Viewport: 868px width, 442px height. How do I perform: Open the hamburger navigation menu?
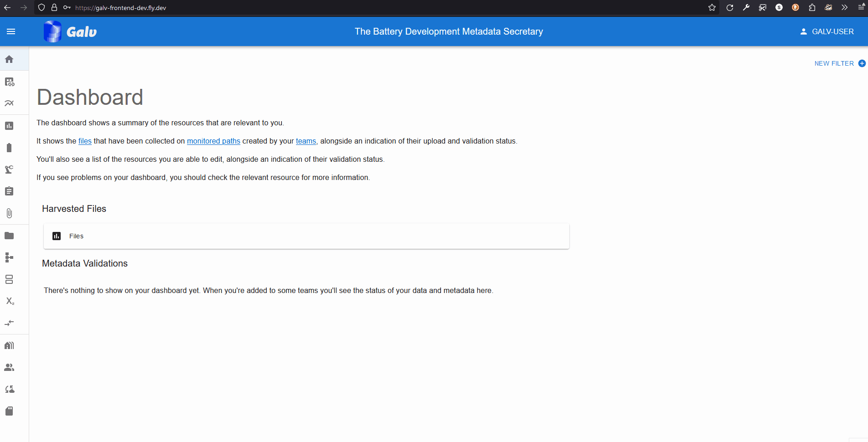tap(11, 31)
